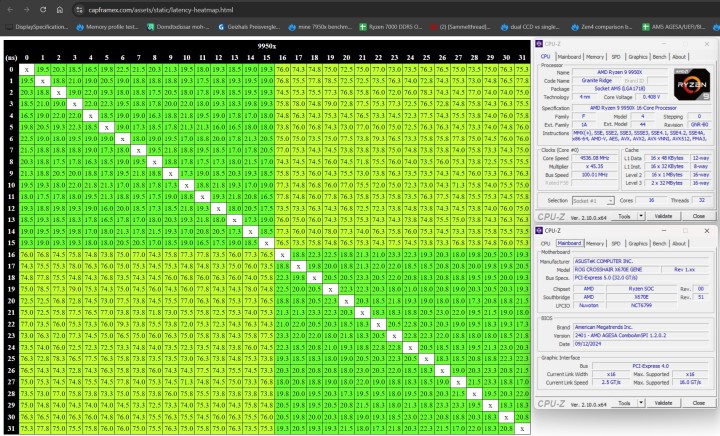This screenshot has height=436, width=720.
Task: Click the browser forward arrow
Action: coord(25,8)
